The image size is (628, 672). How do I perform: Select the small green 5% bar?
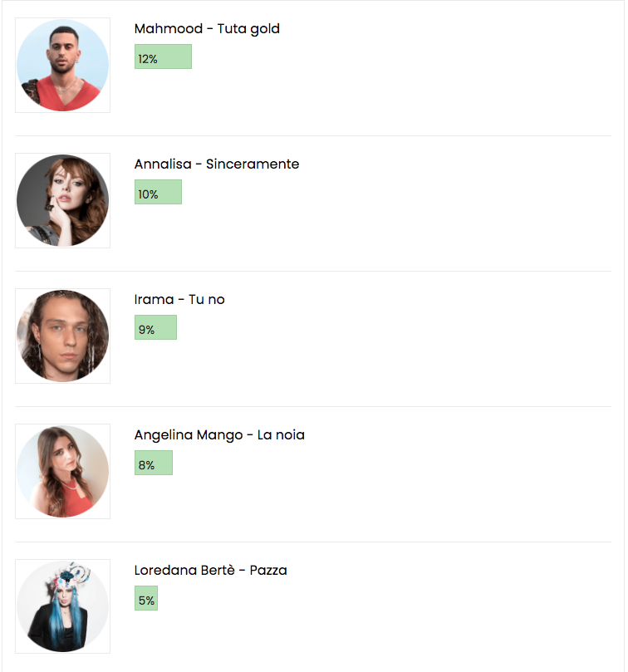tap(146, 598)
